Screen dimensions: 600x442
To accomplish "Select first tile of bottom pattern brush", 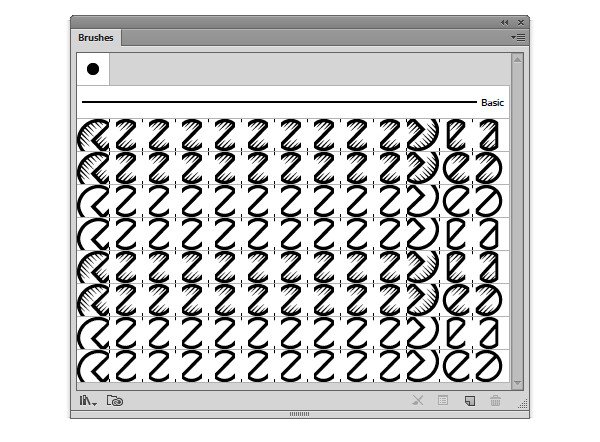I will point(93,365).
